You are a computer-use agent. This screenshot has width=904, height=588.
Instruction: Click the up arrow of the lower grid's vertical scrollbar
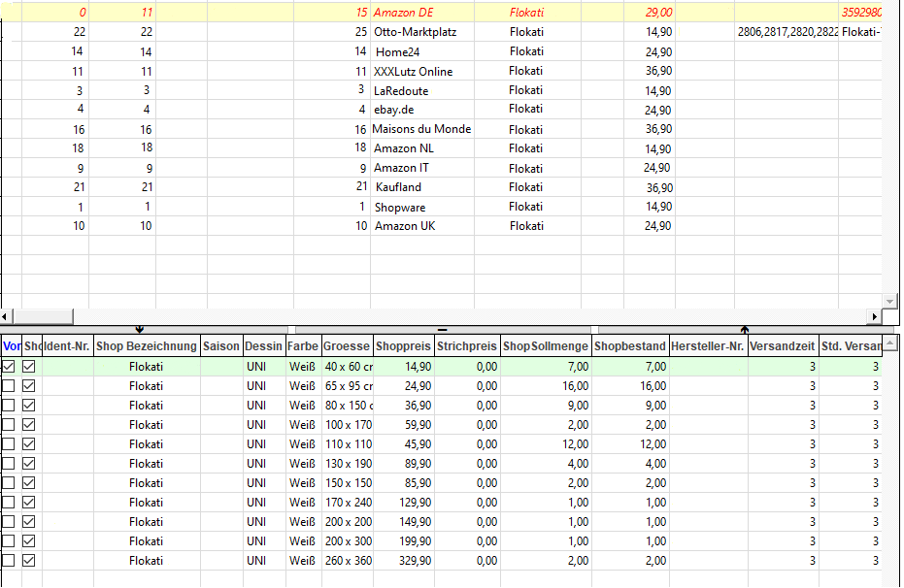click(x=890, y=344)
